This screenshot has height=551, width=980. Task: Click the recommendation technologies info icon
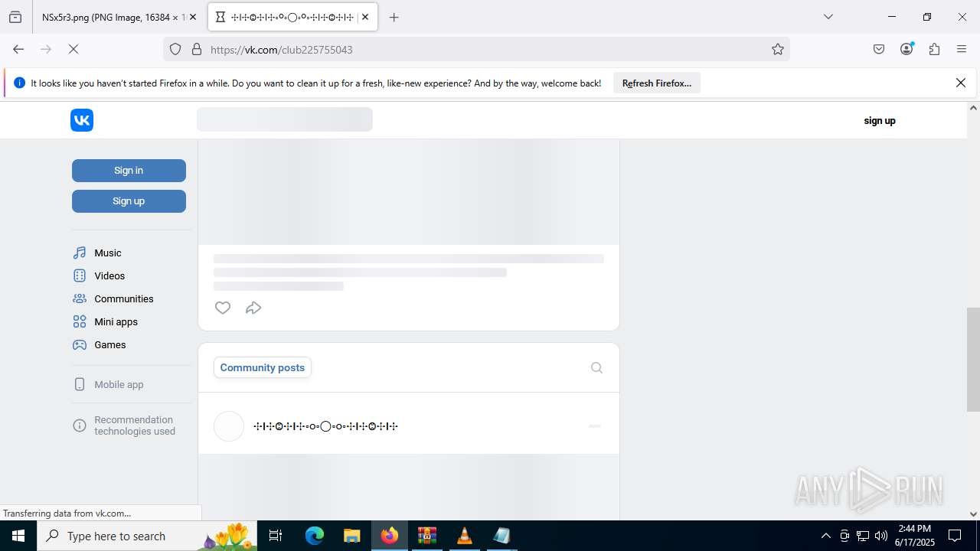pos(80,425)
